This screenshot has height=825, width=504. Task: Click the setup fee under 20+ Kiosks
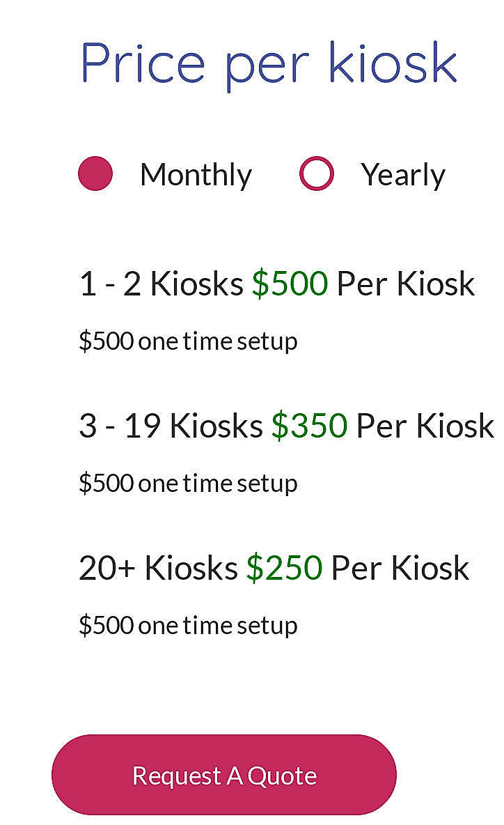(x=189, y=624)
